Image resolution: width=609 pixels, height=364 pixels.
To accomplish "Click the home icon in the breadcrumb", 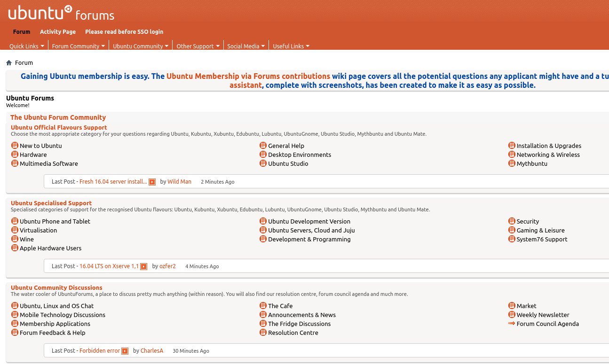I will pyautogui.click(x=9, y=62).
